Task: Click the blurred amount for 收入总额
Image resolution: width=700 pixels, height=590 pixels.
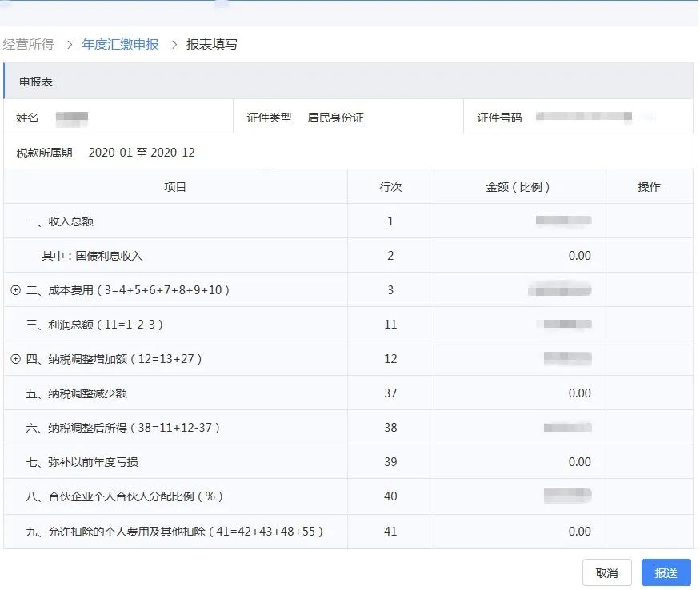Action: coord(563,221)
